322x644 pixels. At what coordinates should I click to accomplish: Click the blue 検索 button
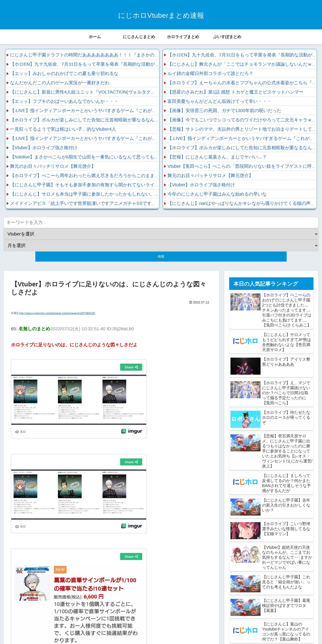161,257
